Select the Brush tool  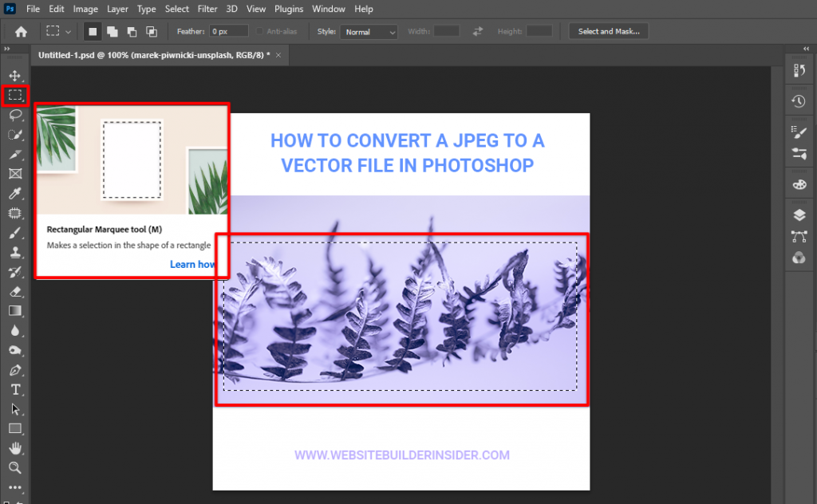point(16,233)
